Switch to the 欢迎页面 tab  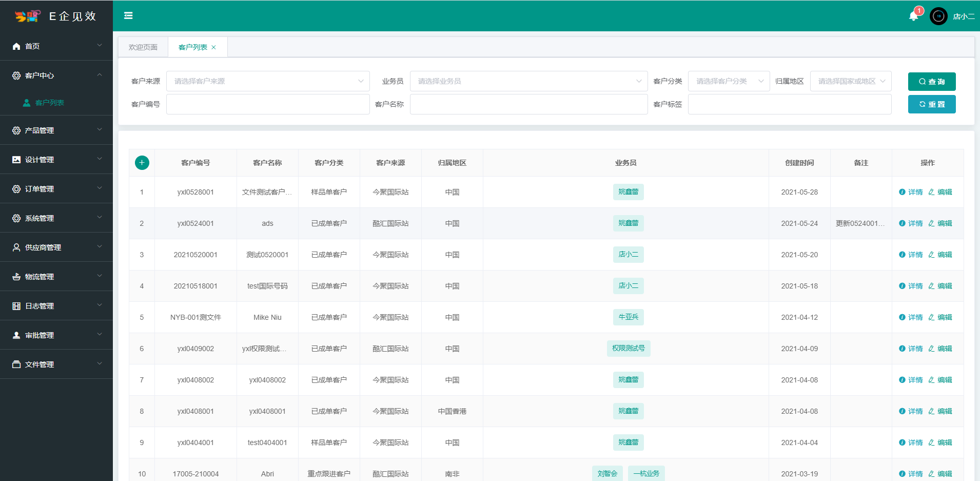[x=143, y=47]
